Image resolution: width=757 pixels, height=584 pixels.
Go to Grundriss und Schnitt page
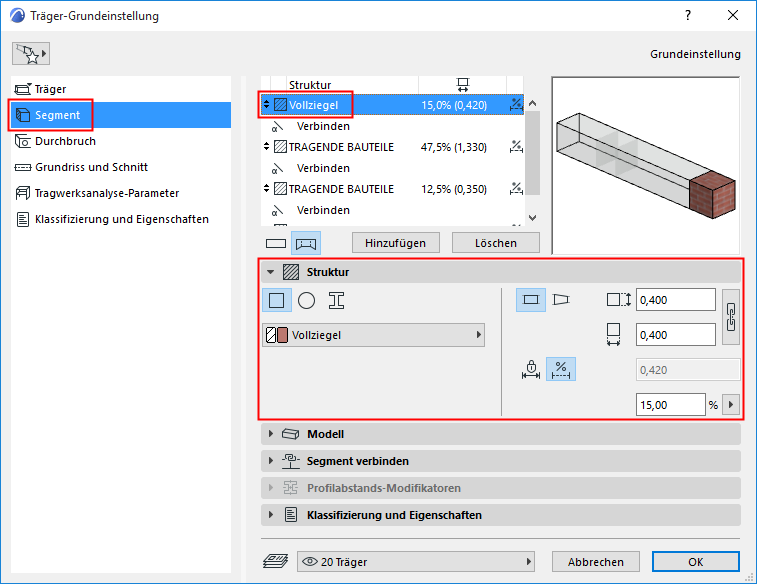coord(121,167)
